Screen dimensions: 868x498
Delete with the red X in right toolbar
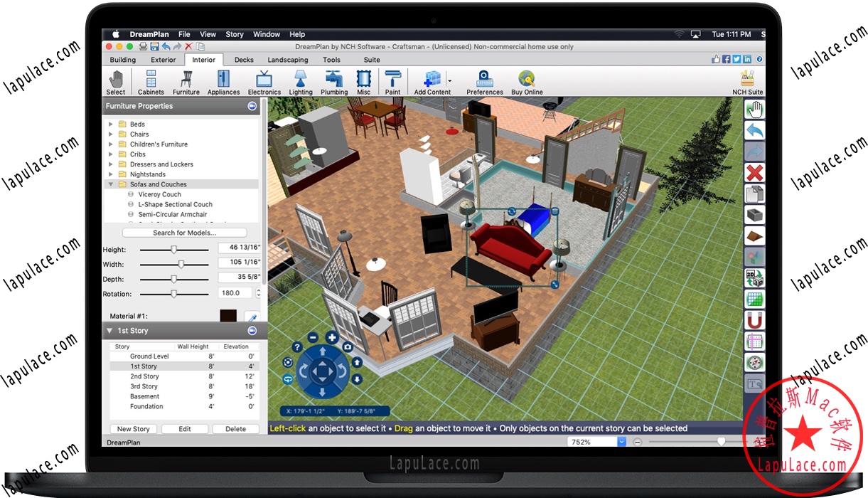tap(754, 172)
